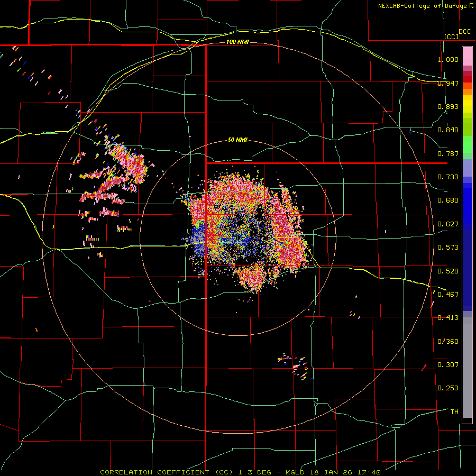
Task: Click the 0.360 value on the color scale
Action: point(448,342)
